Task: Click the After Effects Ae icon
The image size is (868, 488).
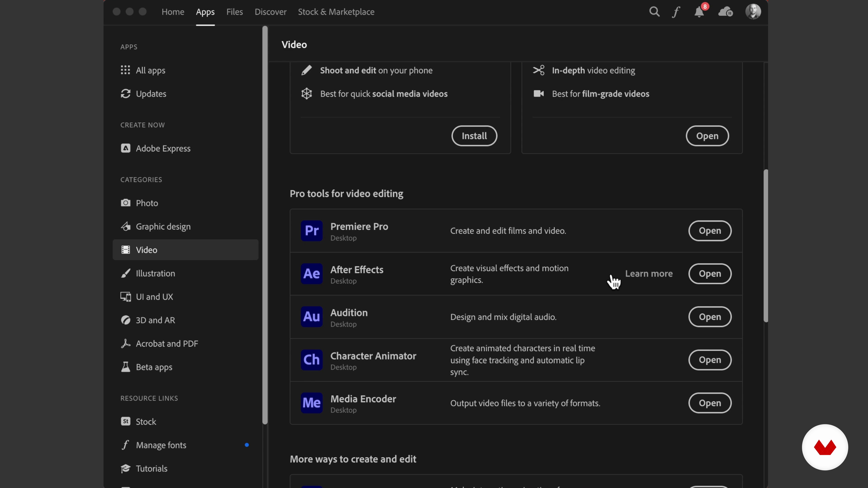Action: 311,274
